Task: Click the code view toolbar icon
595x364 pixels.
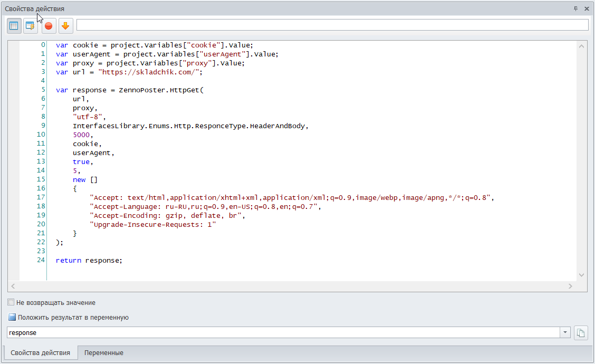Action: pyautogui.click(x=14, y=26)
